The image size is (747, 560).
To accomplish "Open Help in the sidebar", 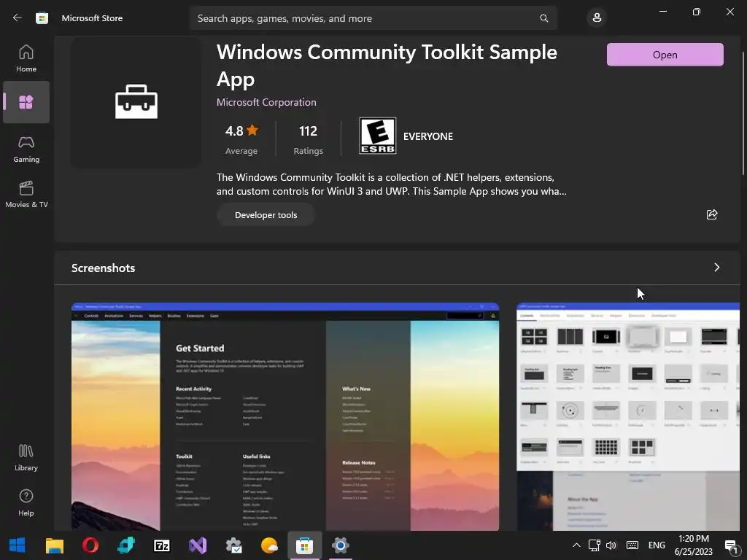I will coord(26,503).
